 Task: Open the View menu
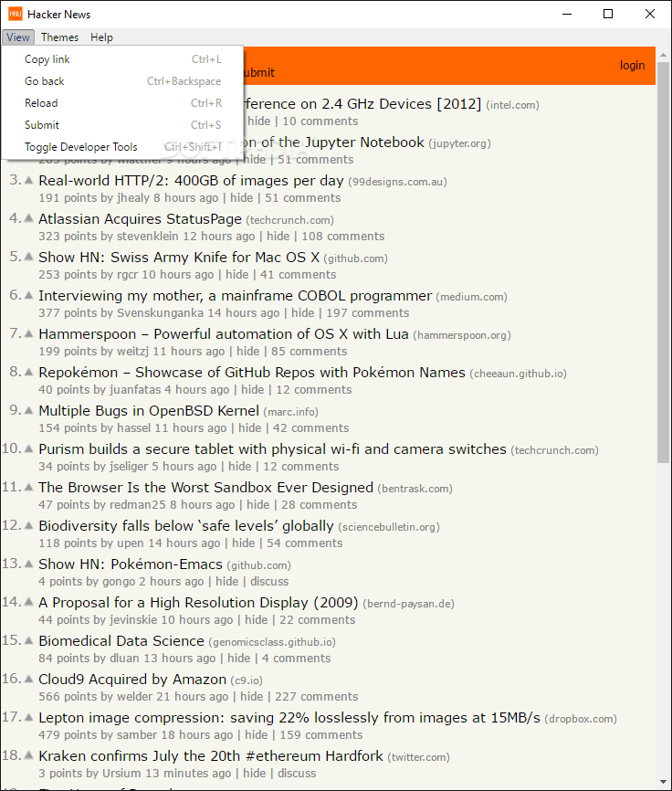point(18,37)
